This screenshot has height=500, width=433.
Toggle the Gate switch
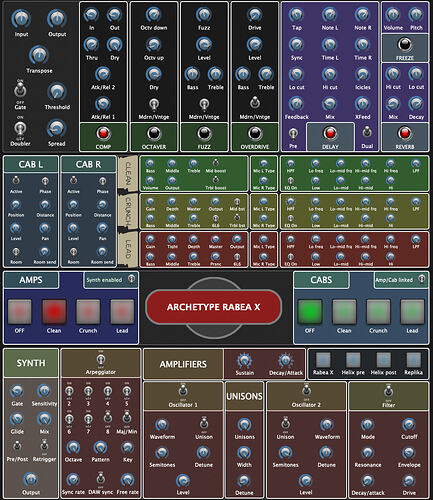coord(20,90)
